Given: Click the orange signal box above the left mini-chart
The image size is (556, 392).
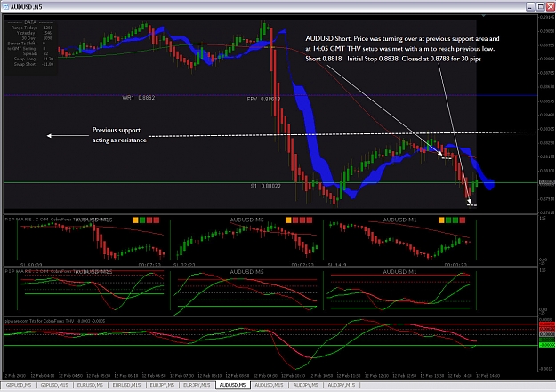Looking at the screenshot, I should pos(135,220).
